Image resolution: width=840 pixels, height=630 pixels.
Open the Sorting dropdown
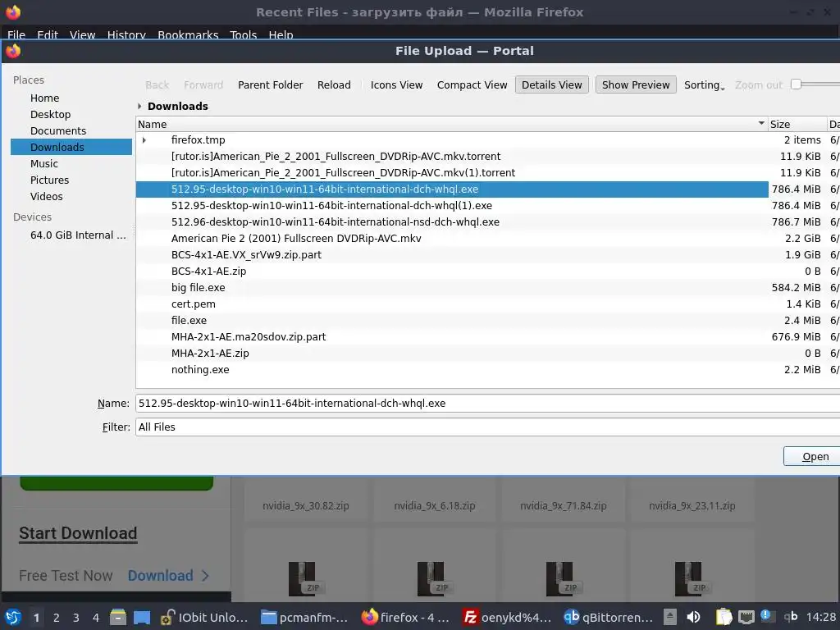point(704,84)
